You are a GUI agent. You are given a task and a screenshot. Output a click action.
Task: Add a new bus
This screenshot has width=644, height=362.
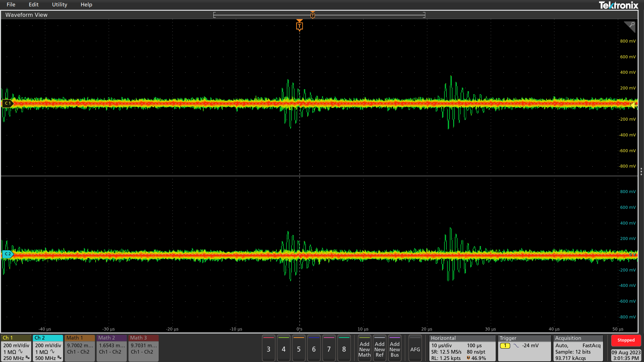pos(394,349)
